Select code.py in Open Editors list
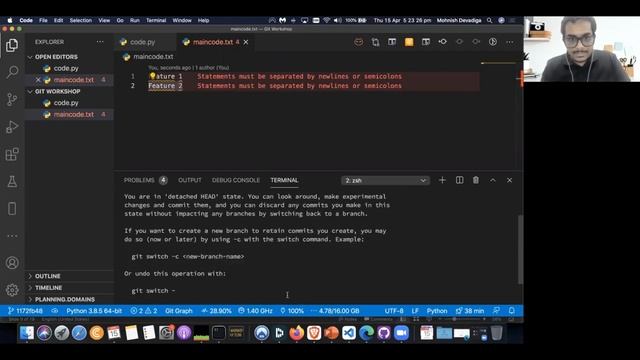Image resolution: width=640 pixels, height=360 pixels. [x=66, y=68]
